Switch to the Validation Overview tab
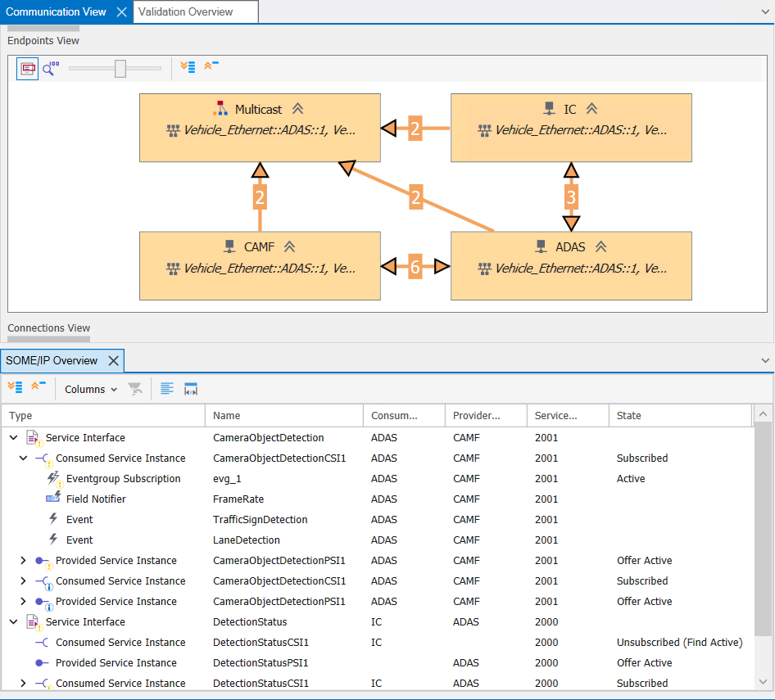The width and height of the screenshot is (775, 700). (196, 11)
